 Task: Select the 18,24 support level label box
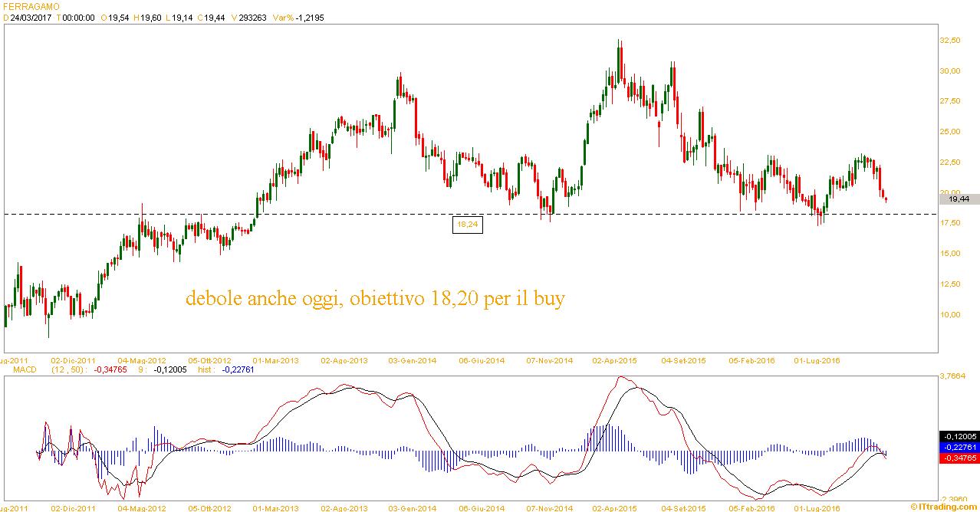[468, 225]
